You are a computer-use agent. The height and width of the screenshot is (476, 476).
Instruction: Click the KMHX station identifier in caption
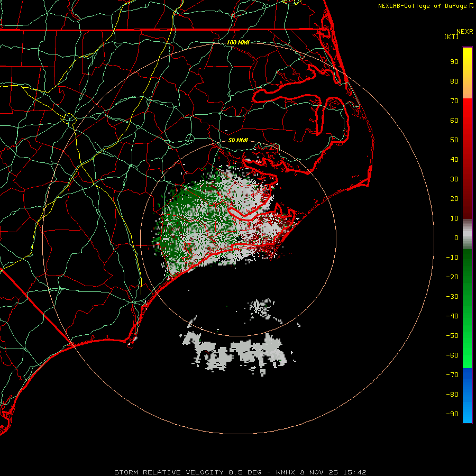286,472
